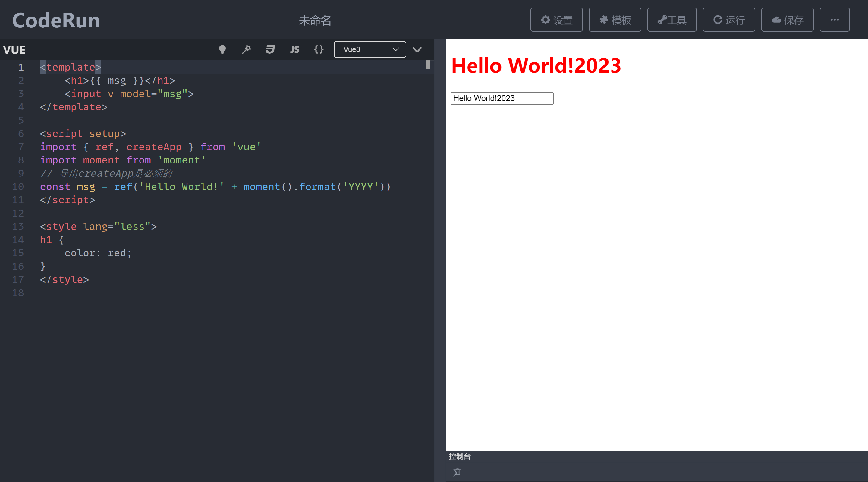Open the Vue3 version dropdown
The width and height of the screenshot is (868, 482).
[370, 49]
